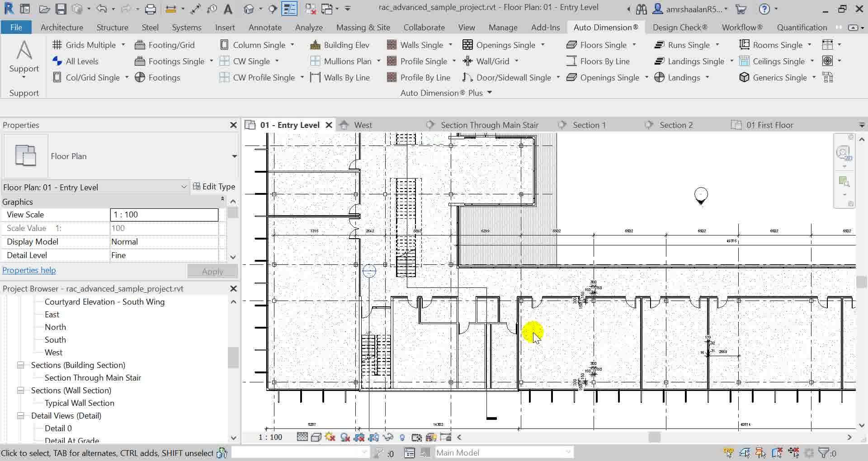The image size is (868, 461).
Task: Click the Visual Style cube icon
Action: [316, 437]
